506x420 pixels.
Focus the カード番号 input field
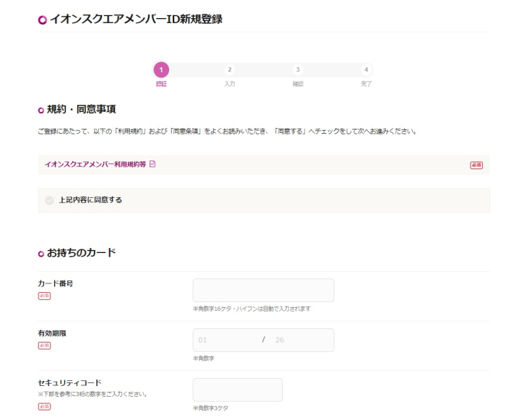pyautogui.click(x=263, y=290)
